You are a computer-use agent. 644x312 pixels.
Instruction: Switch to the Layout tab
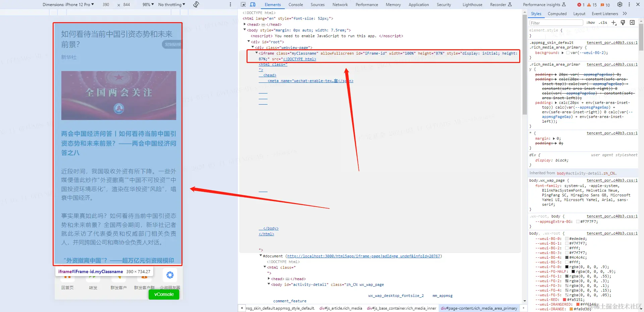click(579, 14)
